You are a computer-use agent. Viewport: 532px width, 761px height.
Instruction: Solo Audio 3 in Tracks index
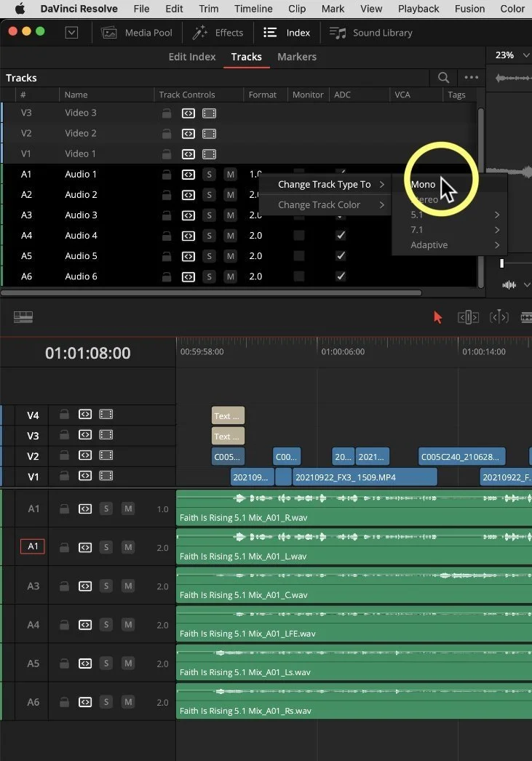click(209, 215)
